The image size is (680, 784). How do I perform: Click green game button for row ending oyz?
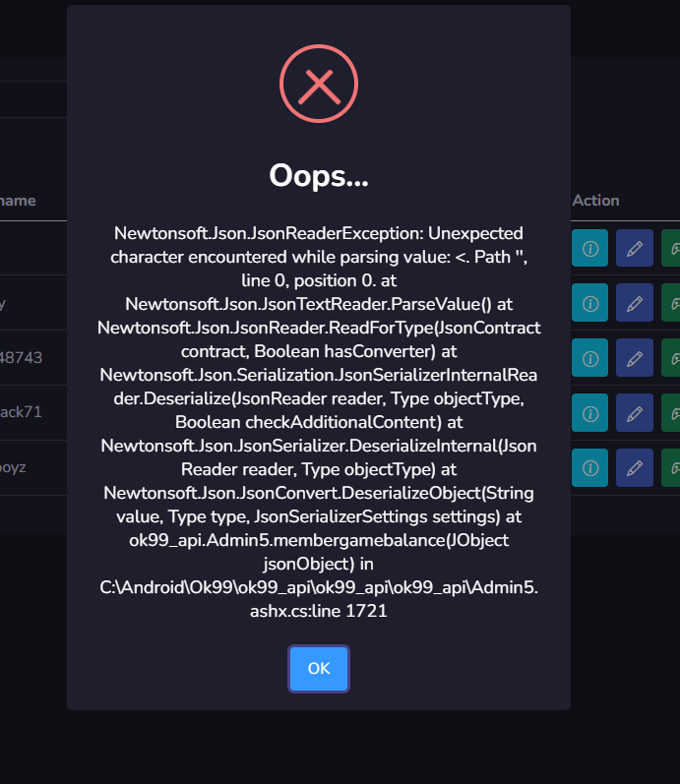(x=671, y=465)
